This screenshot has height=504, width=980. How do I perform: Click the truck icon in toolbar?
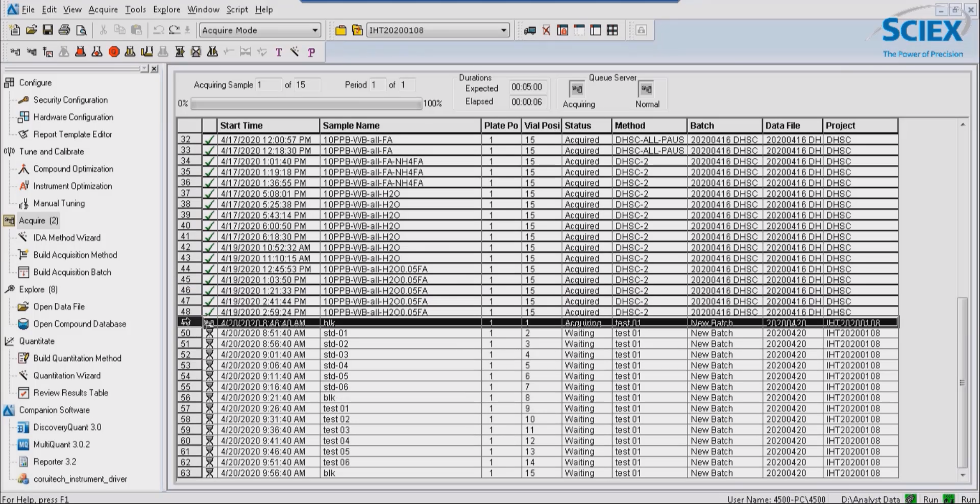[x=530, y=31]
